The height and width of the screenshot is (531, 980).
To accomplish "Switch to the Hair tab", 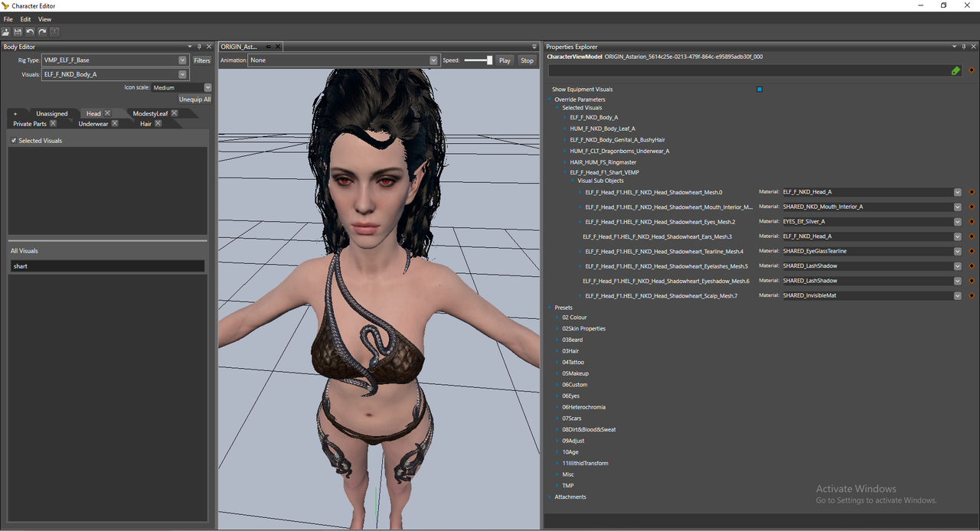I will click(x=145, y=123).
